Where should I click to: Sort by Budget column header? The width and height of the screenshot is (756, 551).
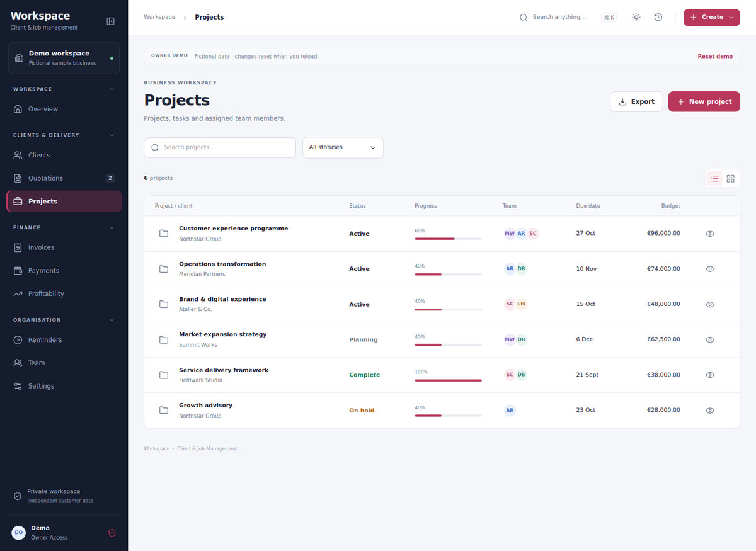670,206
